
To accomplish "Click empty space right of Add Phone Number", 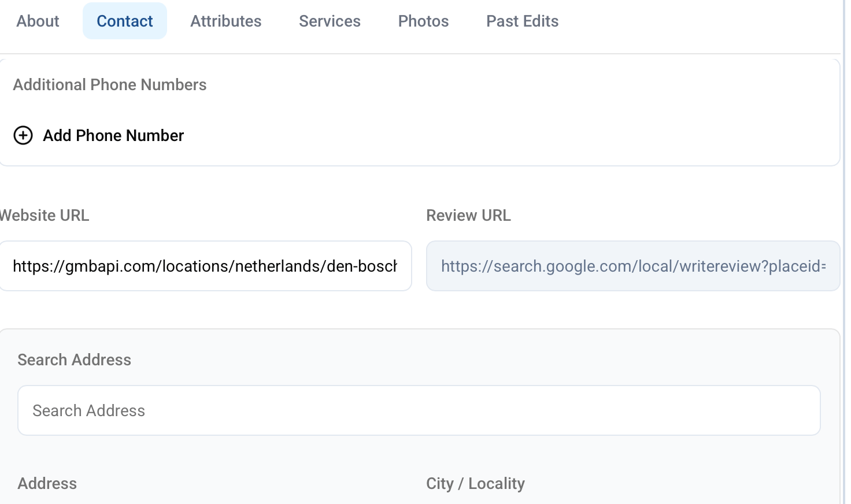I will click(491, 135).
